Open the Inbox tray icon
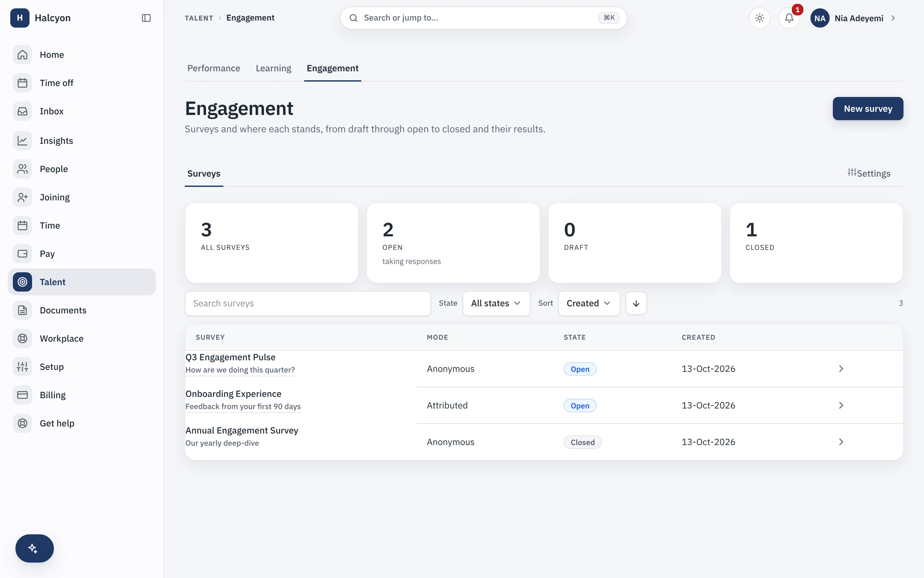Image resolution: width=924 pixels, height=578 pixels. click(22, 111)
